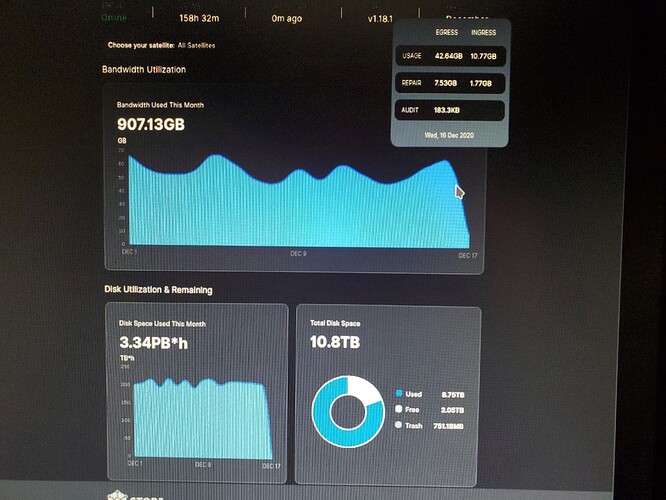
Task: Click the 3.34PB*h disk usage value
Action: (x=153, y=343)
